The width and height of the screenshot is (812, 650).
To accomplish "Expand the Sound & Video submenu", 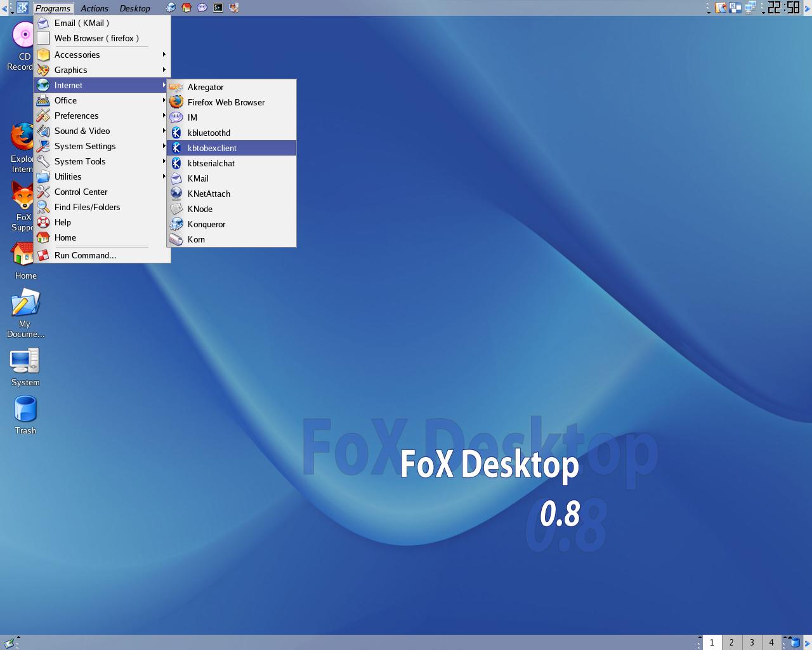I will (102, 131).
